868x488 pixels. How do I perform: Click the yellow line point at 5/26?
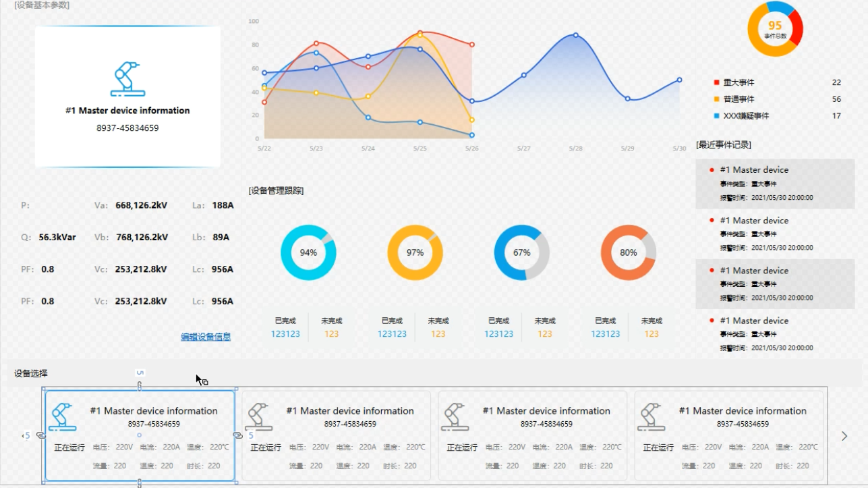coord(472,119)
